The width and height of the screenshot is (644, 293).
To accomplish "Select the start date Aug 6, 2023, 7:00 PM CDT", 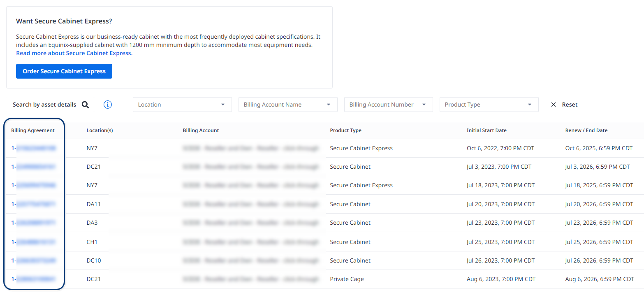I will [501, 279].
